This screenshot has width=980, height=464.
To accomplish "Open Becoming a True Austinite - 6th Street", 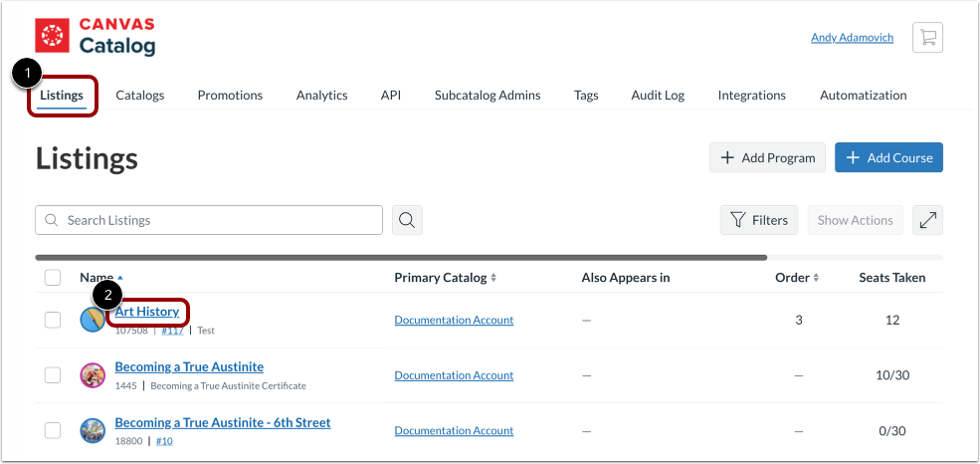I will (223, 423).
